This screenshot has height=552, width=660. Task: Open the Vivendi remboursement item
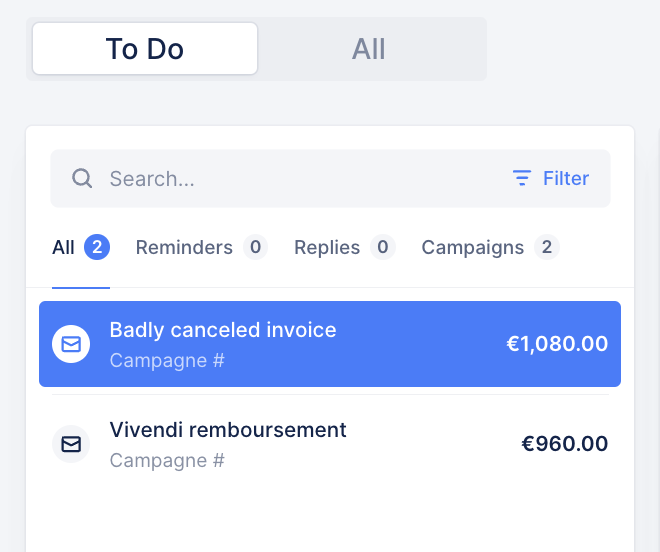[228, 431]
